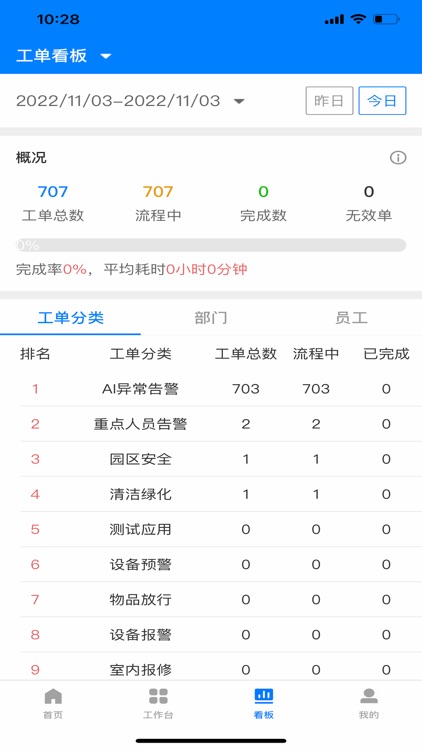Screen dimensions: 422x750
Task: Tap the orange 707 in-progress count
Action: [x=158, y=192]
